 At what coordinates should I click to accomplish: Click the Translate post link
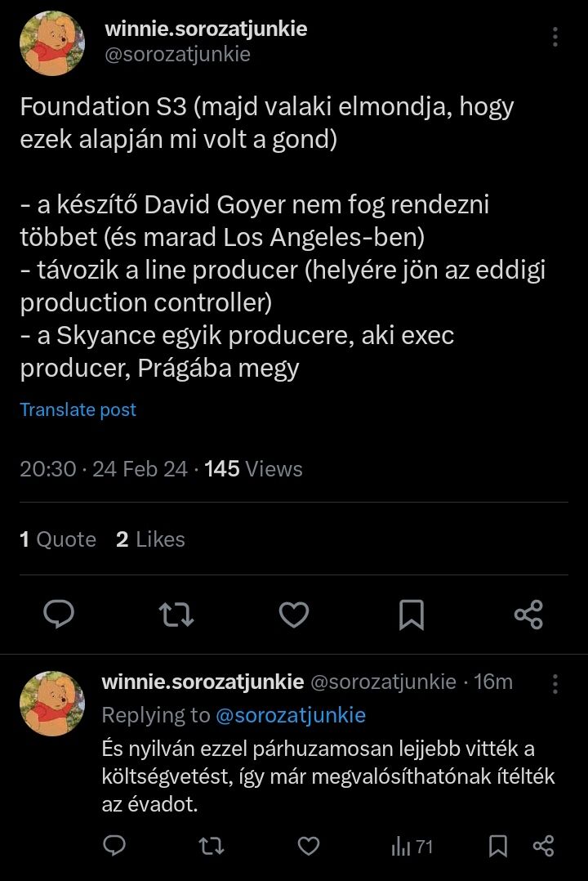pyautogui.click(x=78, y=409)
